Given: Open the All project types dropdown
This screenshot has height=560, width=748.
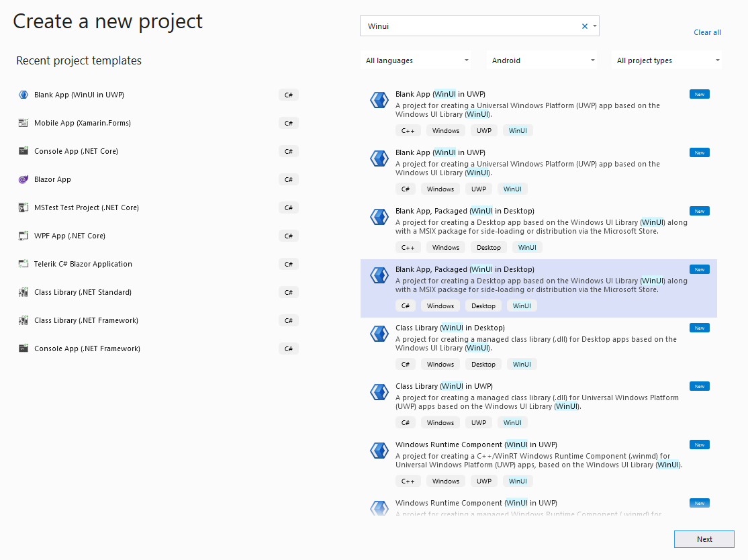Looking at the screenshot, I should pos(667,60).
